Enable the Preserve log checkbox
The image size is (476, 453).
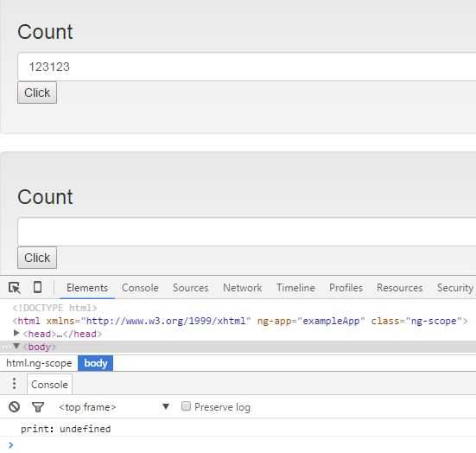[x=186, y=406]
